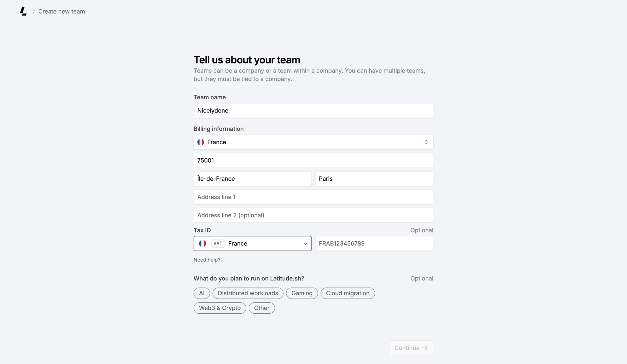Click the Address line 1 field
The image size is (627, 364).
(313, 197)
